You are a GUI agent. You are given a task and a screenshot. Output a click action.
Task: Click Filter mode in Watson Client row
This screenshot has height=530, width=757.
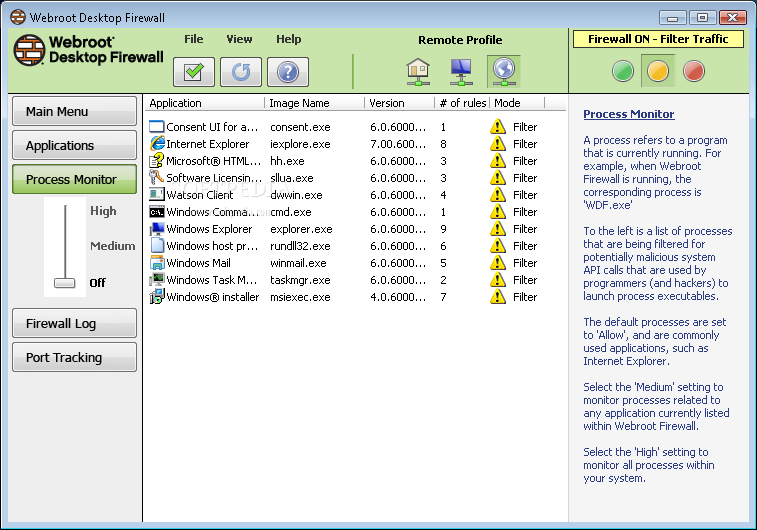tap(525, 195)
